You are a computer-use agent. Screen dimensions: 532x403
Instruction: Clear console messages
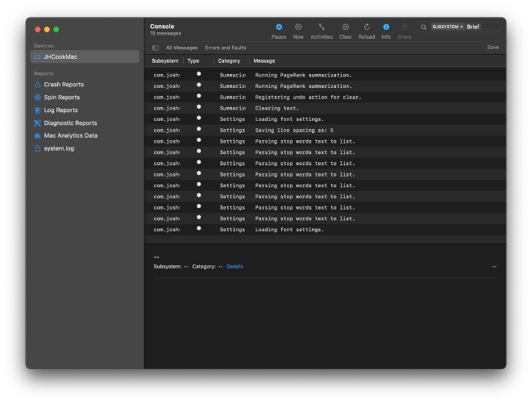(x=345, y=31)
